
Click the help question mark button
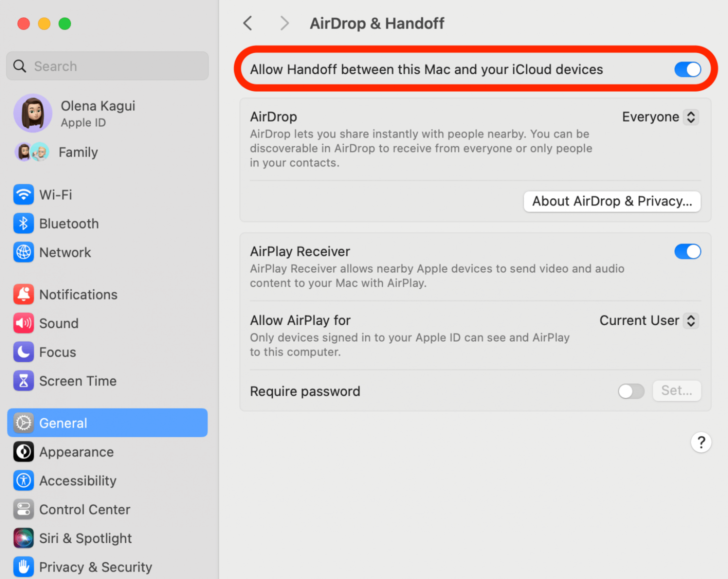point(701,442)
